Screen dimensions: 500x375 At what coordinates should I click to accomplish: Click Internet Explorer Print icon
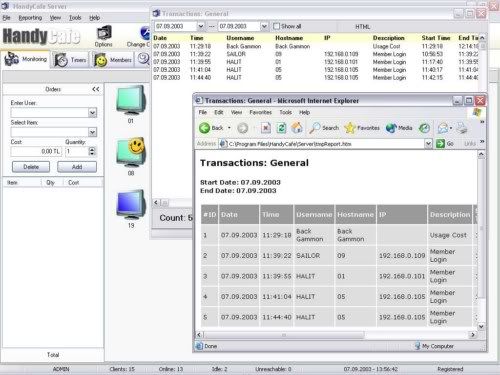tap(462, 128)
